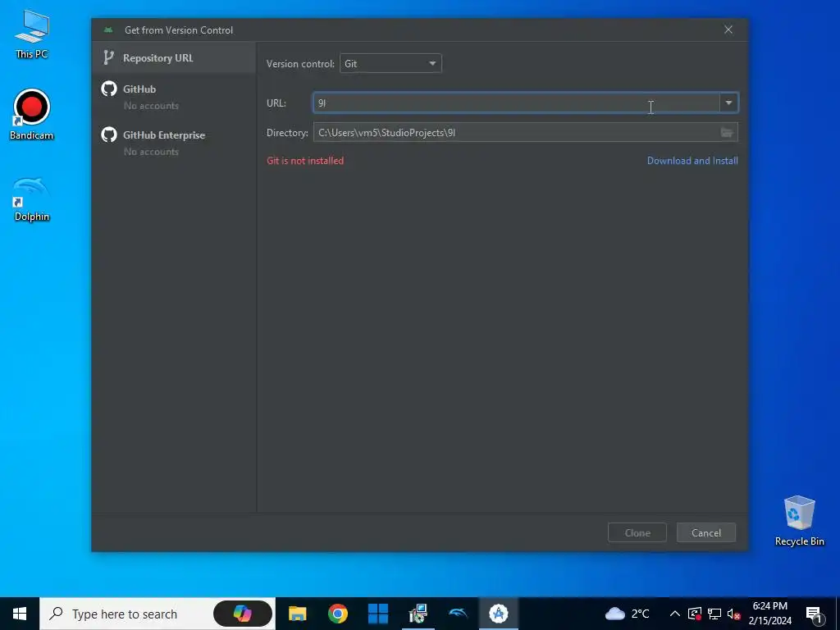Open Dolphin emulator from the taskbar

[458, 614]
